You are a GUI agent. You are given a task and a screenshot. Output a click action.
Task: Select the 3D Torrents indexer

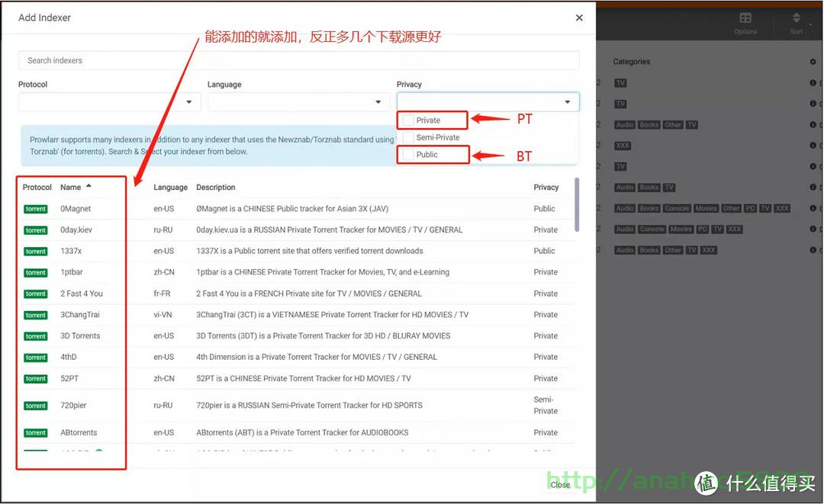tap(80, 336)
